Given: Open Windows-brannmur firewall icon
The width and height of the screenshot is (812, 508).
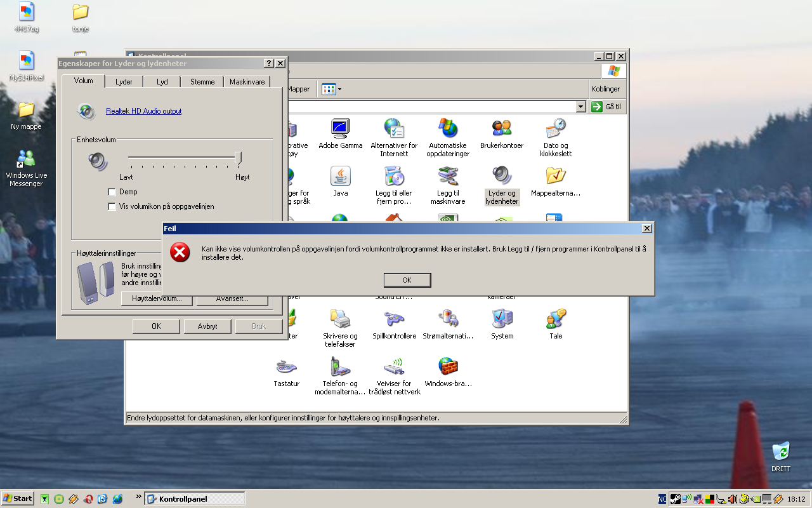Looking at the screenshot, I should [448, 367].
